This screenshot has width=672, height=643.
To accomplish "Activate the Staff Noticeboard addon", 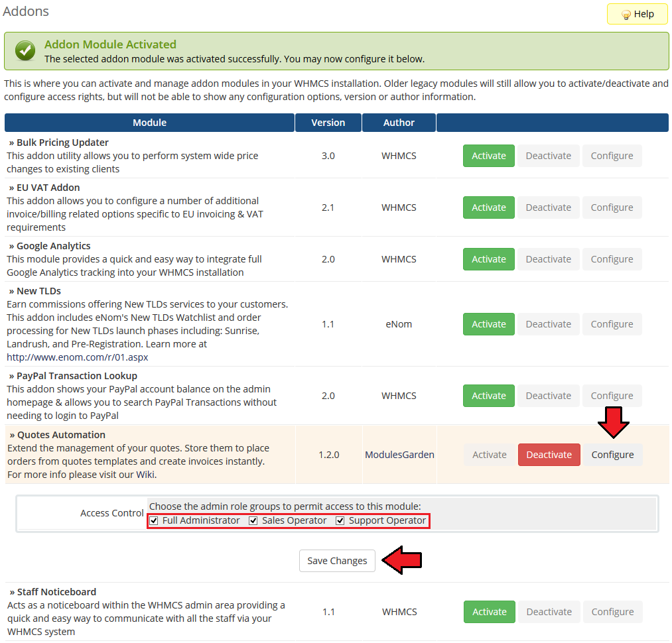I will coord(490,612).
